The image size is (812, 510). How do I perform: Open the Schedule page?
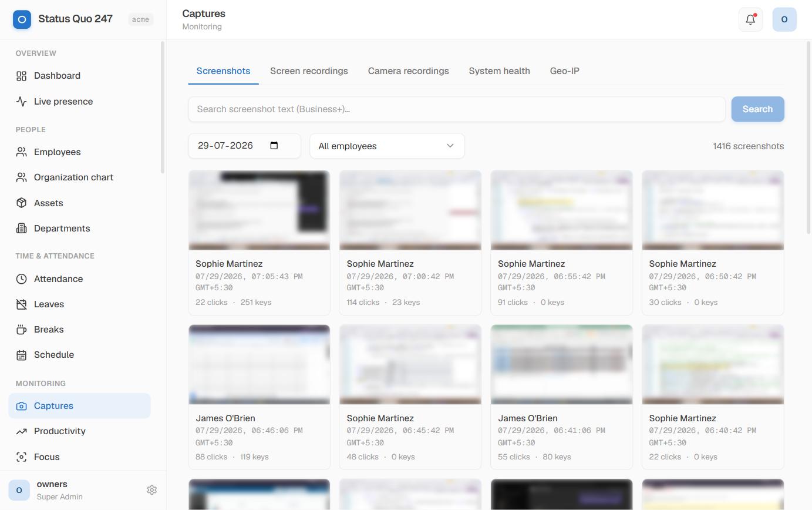[79, 355]
